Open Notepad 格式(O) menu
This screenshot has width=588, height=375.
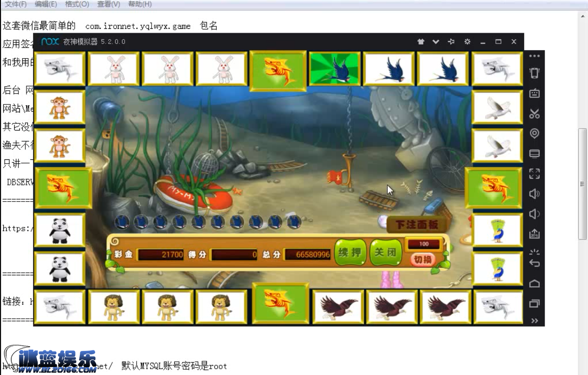[77, 4]
